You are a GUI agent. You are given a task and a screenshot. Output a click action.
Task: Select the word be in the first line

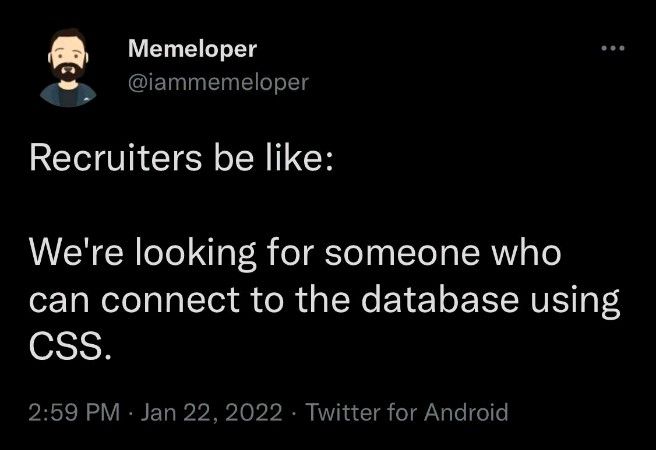[x=234, y=158]
